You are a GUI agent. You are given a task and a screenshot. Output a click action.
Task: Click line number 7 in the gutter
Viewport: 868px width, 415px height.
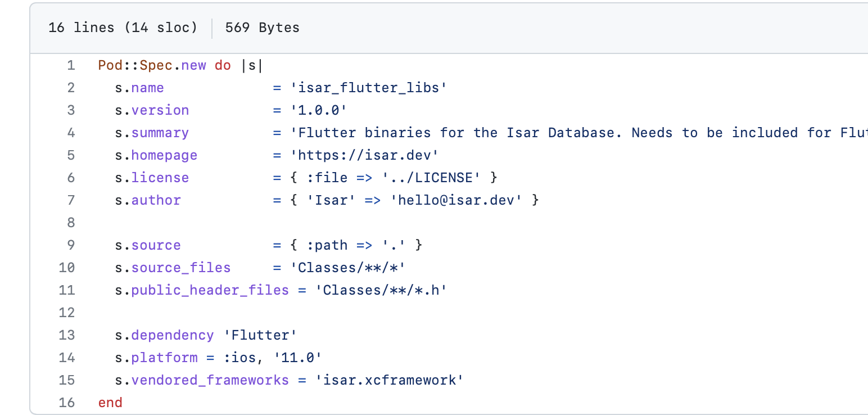pos(71,200)
